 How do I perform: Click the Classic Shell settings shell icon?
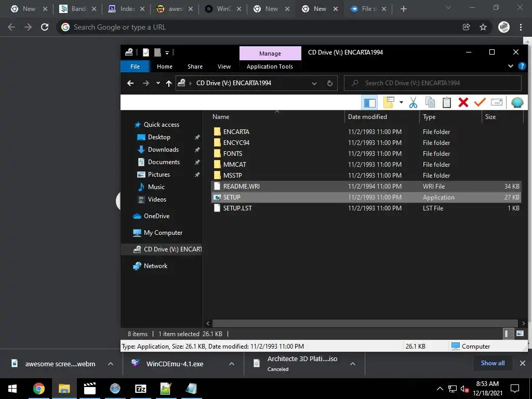(517, 102)
